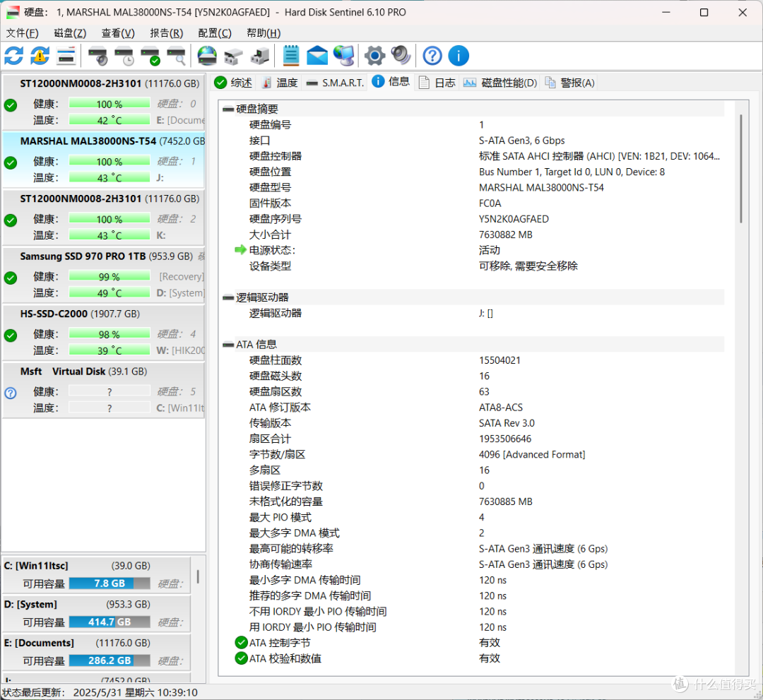The height and width of the screenshot is (700, 763).
Task: Click the 414.7 GB free space bar
Action: [110, 622]
